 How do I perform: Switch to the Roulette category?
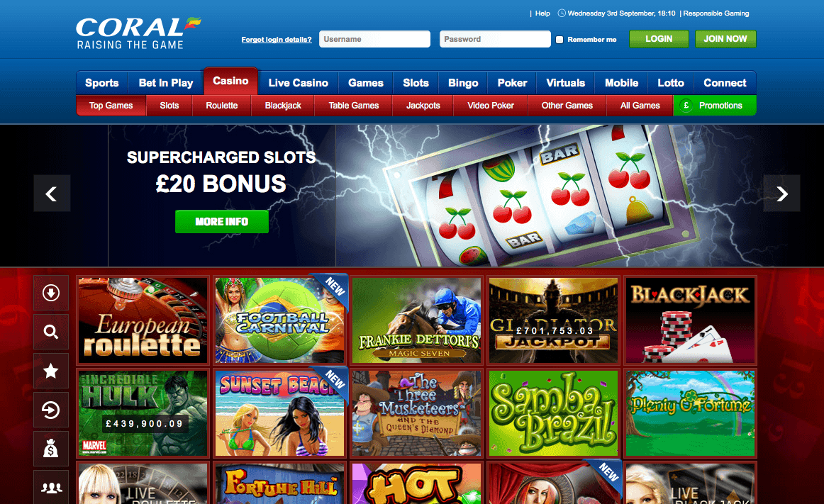222,106
